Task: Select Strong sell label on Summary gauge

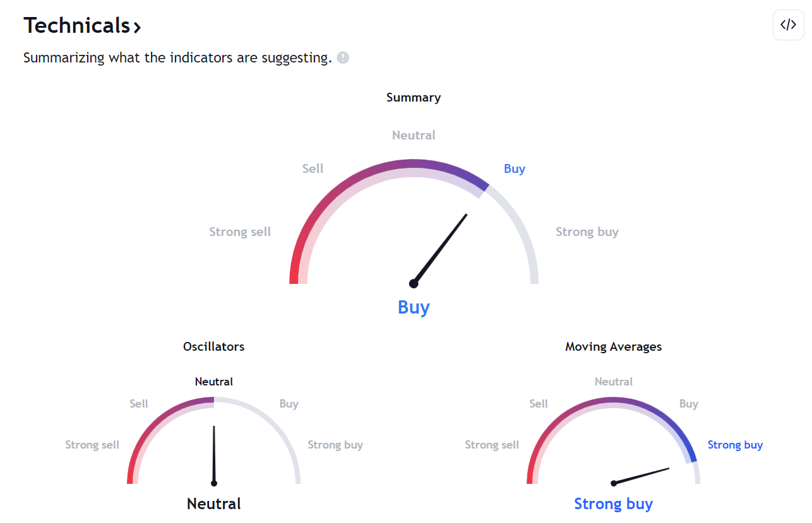Action: (240, 232)
